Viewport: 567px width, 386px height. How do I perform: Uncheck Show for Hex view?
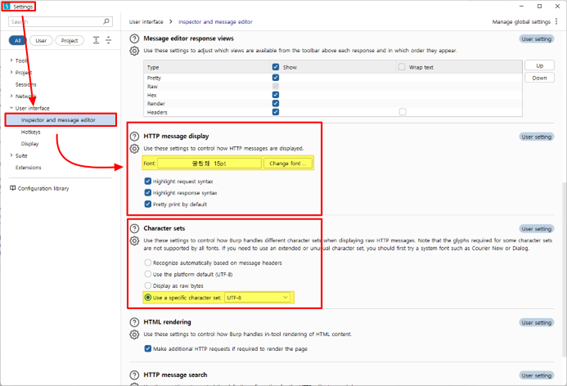(x=276, y=95)
